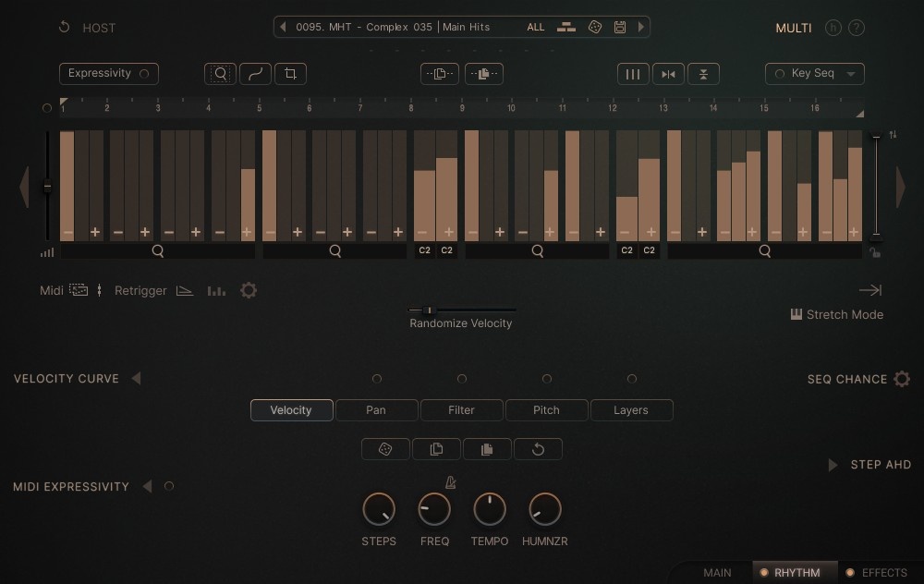Open the Key Seq dropdown

point(814,73)
